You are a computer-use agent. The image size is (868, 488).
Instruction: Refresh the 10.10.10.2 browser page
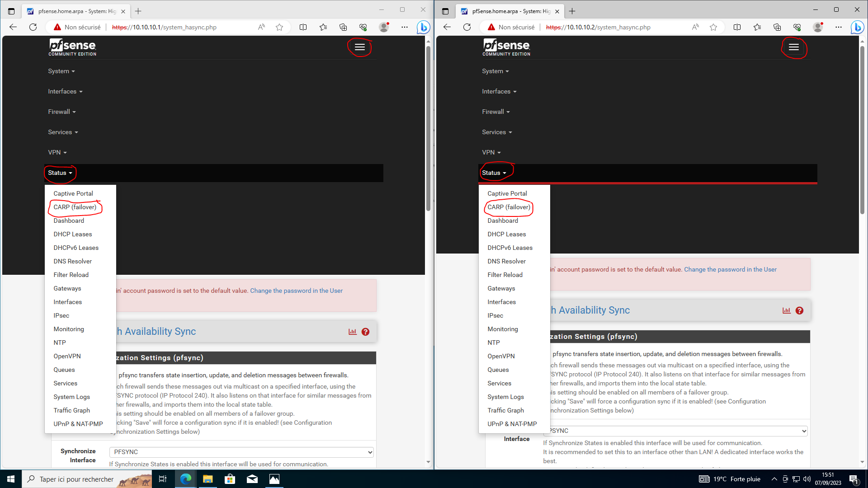(467, 27)
